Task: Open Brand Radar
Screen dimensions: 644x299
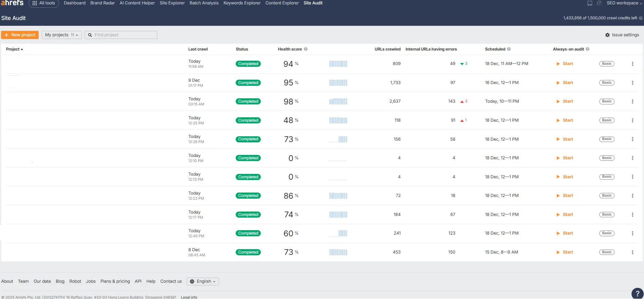Action: tap(102, 3)
